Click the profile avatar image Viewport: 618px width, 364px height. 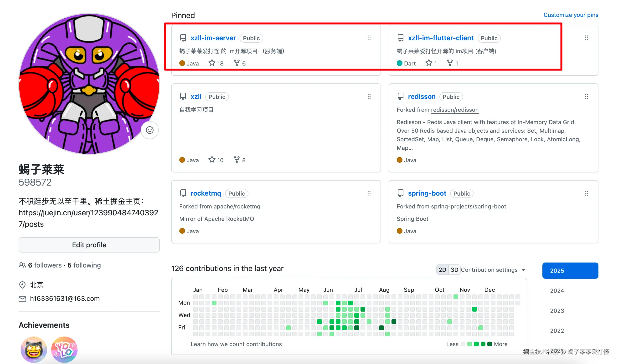coord(89,84)
